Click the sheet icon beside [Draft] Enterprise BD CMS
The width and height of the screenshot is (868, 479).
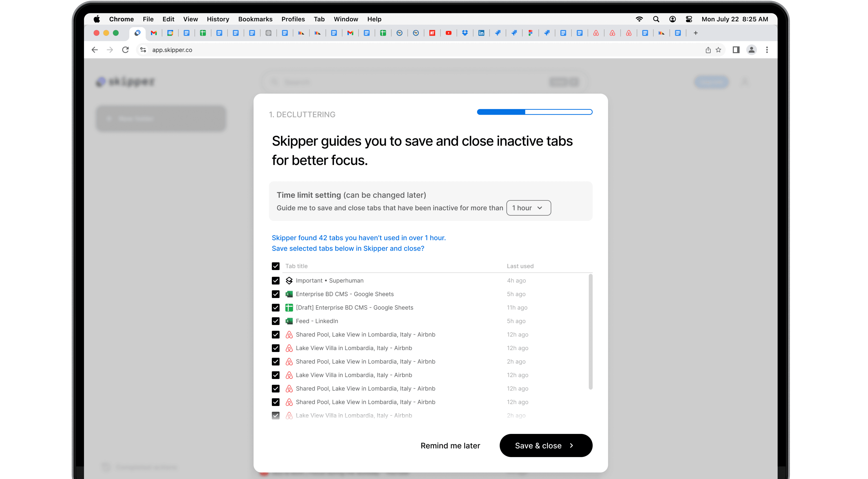click(289, 307)
